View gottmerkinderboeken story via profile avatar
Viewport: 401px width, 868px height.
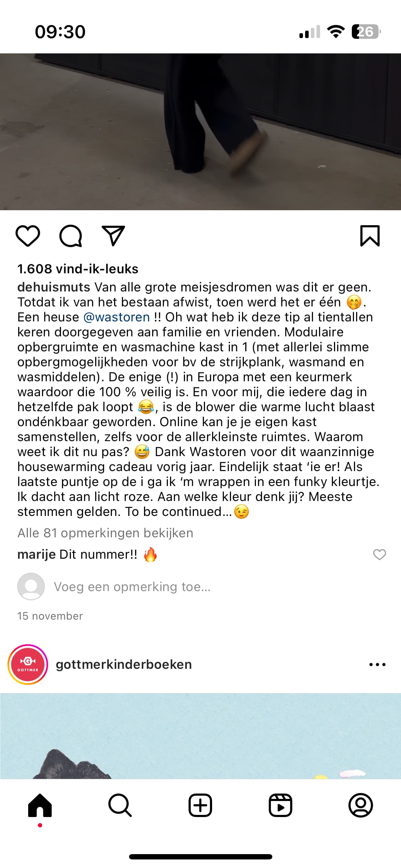[x=28, y=665]
